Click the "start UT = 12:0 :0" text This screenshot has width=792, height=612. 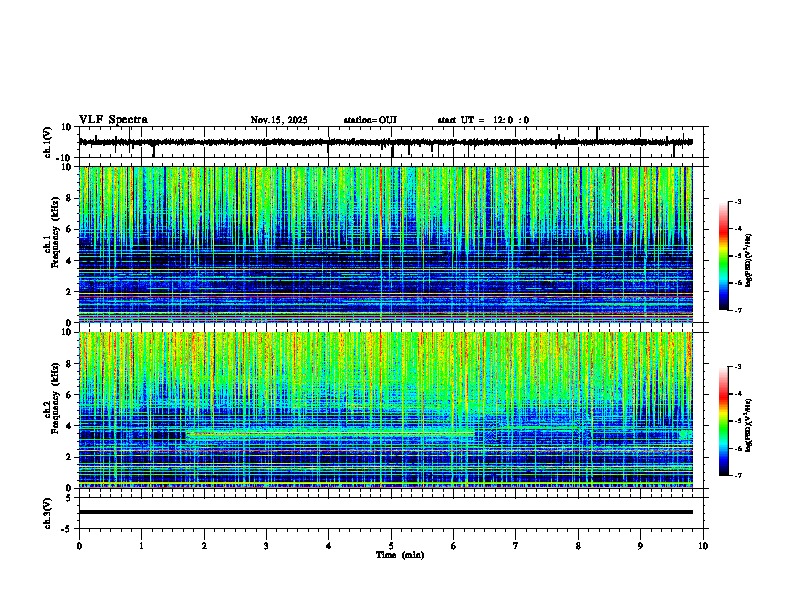pyautogui.click(x=483, y=120)
